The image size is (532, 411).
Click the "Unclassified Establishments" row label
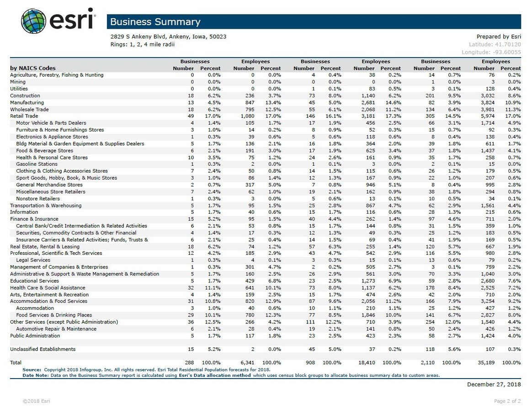[x=43, y=349]
